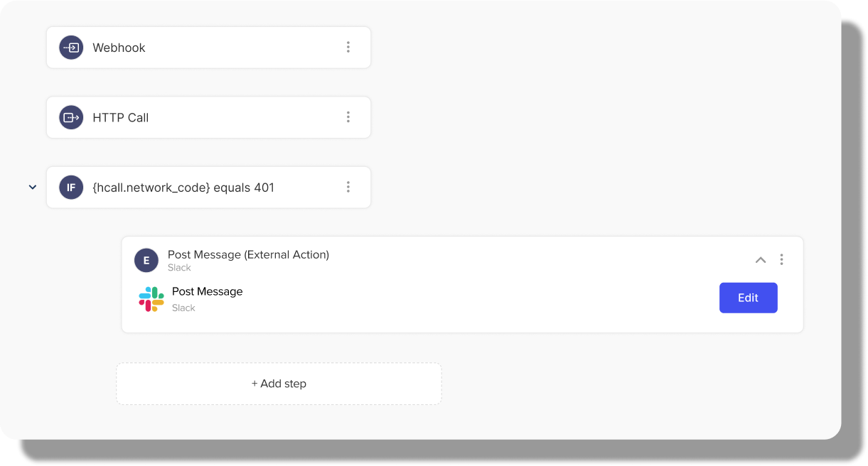Image resolution: width=868 pixels, height=466 pixels.
Task: Click the Slack logo icon
Action: point(151,299)
